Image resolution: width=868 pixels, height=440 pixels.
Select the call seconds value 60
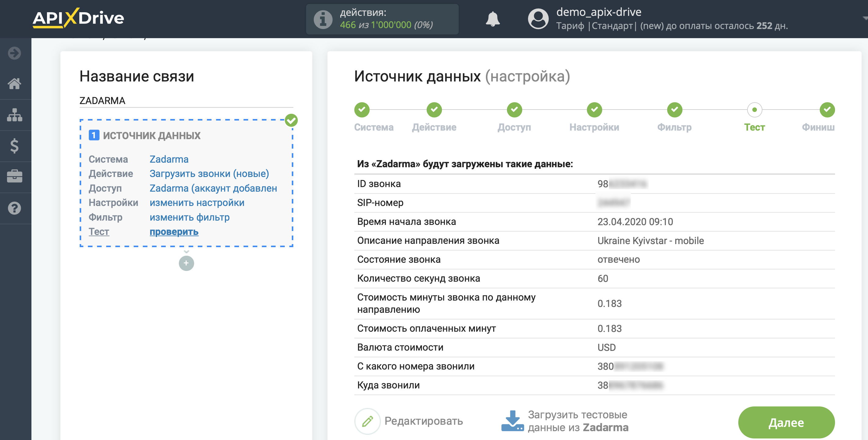pyautogui.click(x=602, y=279)
